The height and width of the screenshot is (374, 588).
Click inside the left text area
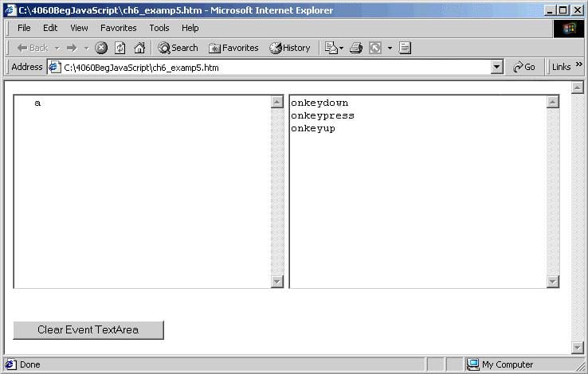pyautogui.click(x=142, y=191)
